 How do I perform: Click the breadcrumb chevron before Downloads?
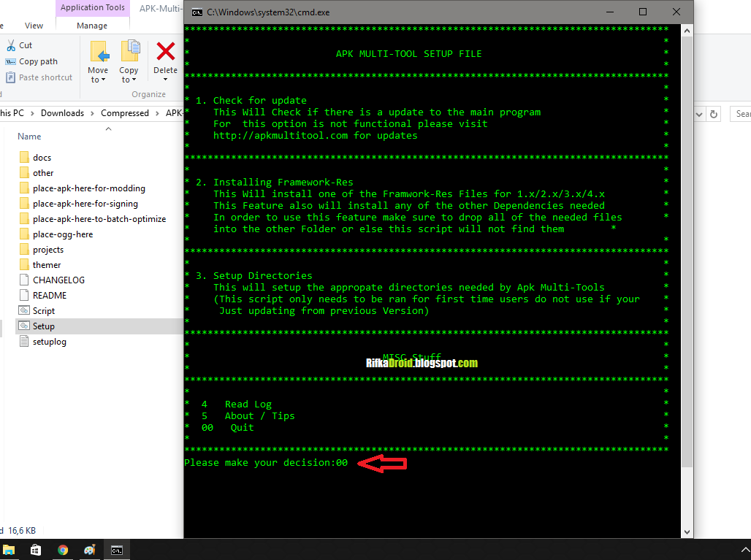coord(32,113)
